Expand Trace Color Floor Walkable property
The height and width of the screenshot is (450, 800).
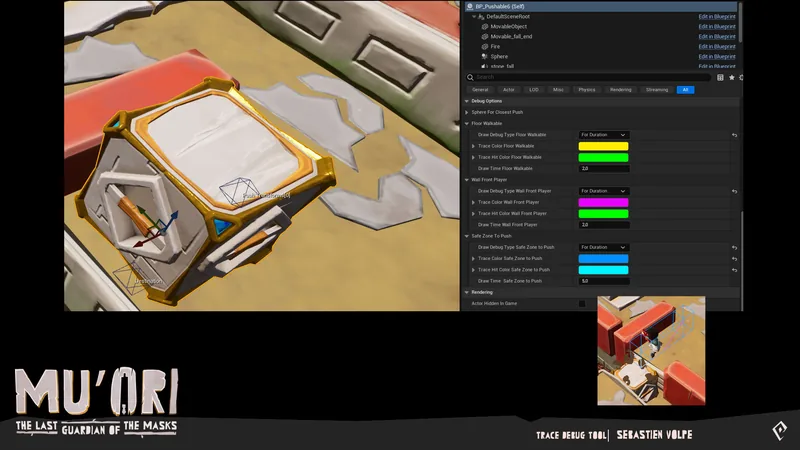[x=473, y=146]
